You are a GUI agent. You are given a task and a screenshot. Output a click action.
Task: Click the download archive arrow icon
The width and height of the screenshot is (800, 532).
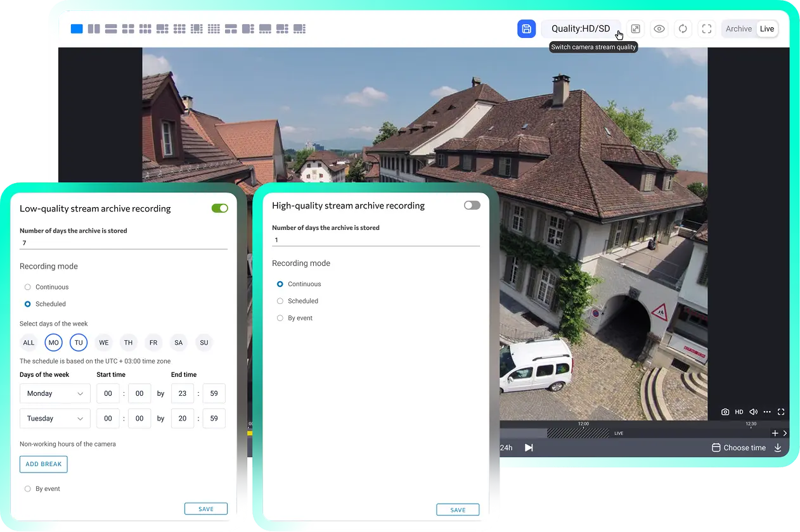click(778, 448)
